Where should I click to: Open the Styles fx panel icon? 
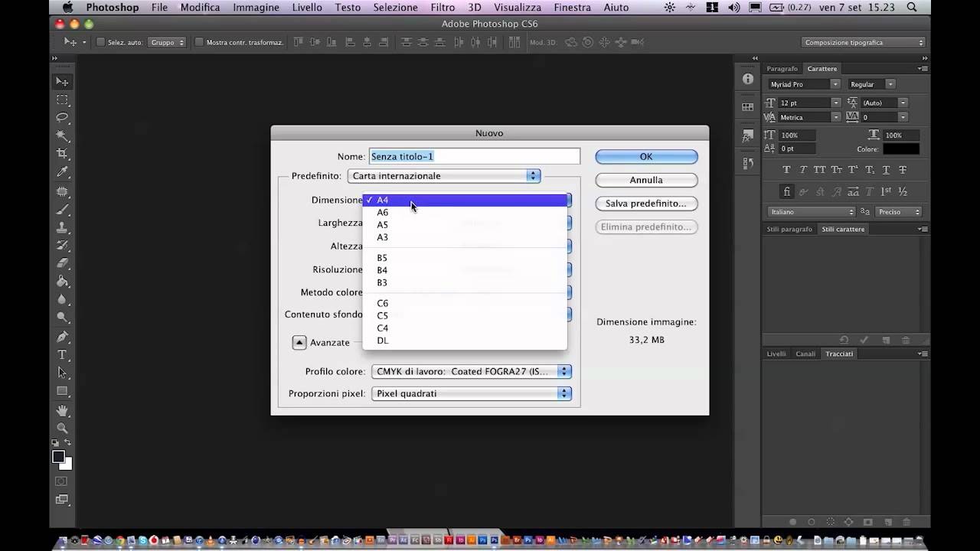click(747, 135)
